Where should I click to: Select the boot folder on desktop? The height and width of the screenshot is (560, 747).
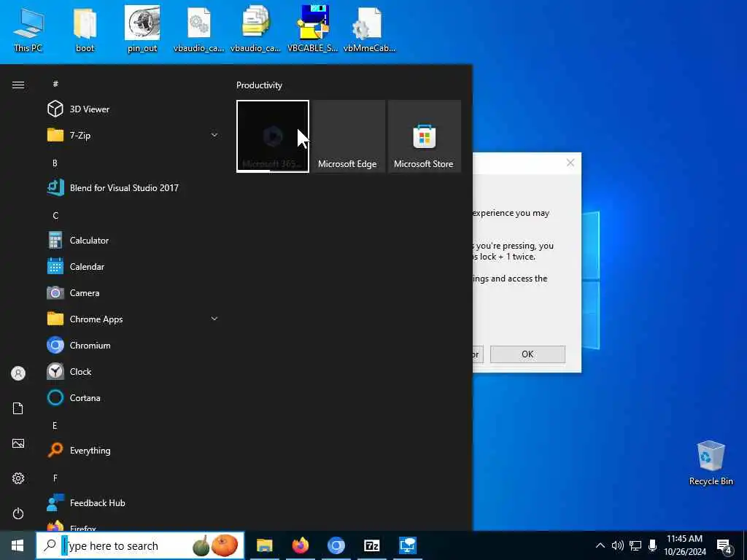point(85,29)
